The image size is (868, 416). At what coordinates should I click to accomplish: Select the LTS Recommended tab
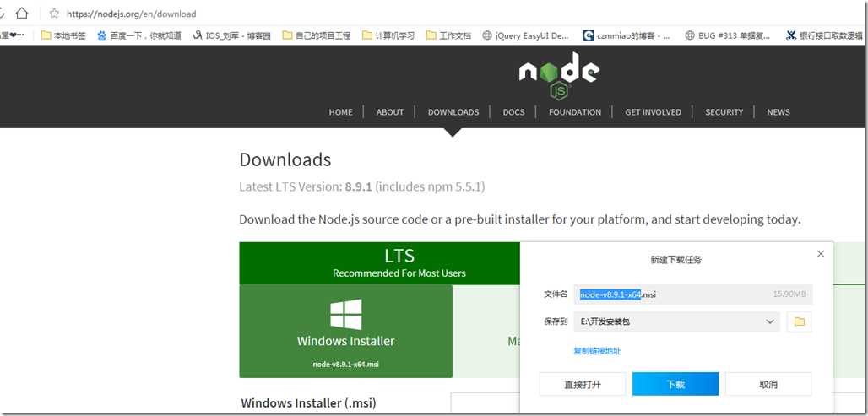[380, 263]
